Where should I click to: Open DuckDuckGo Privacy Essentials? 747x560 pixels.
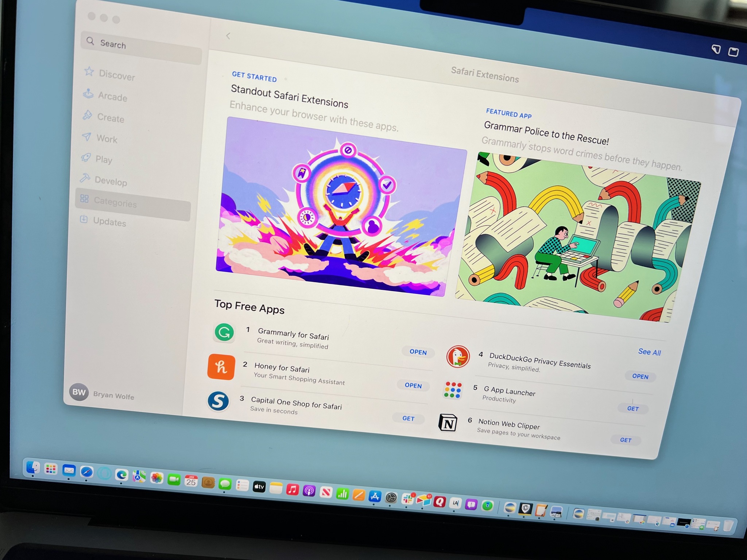(x=639, y=377)
